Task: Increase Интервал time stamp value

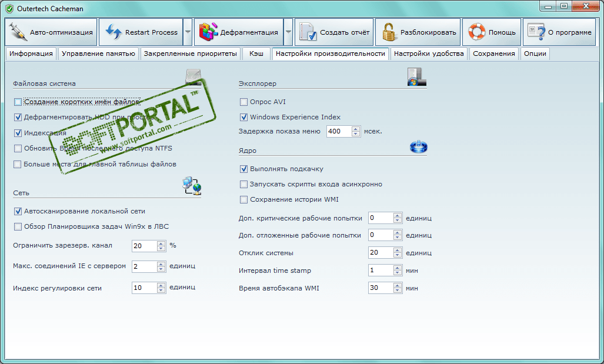Action: click(398, 268)
